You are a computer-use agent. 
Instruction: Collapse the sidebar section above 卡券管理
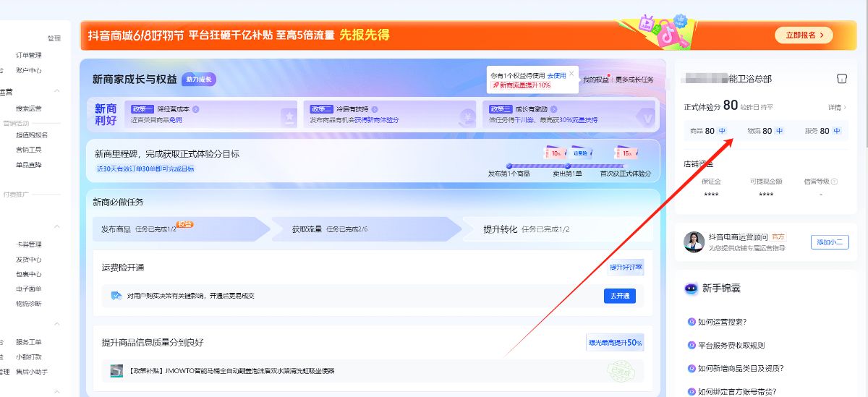(x=58, y=226)
